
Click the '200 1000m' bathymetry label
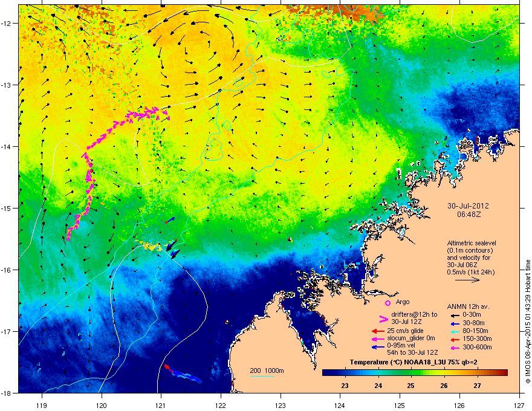click(267, 371)
